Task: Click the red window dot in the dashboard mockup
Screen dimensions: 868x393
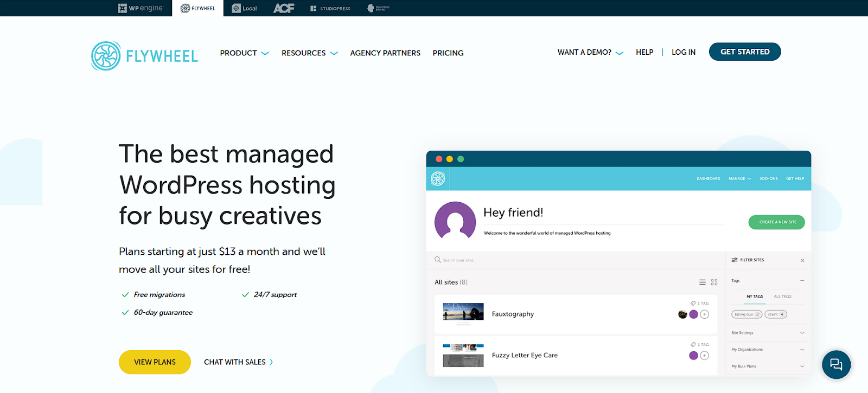Action: [x=439, y=159]
